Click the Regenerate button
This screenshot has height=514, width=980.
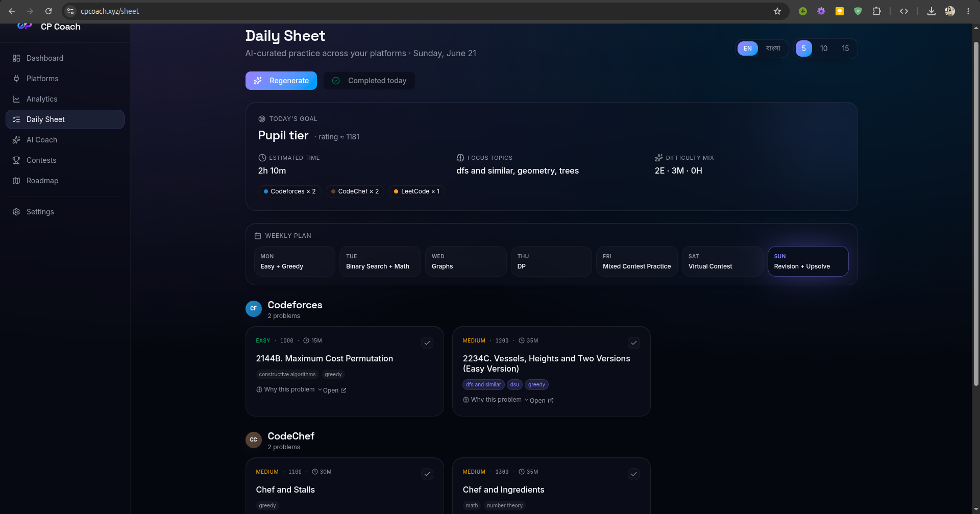[x=281, y=81]
